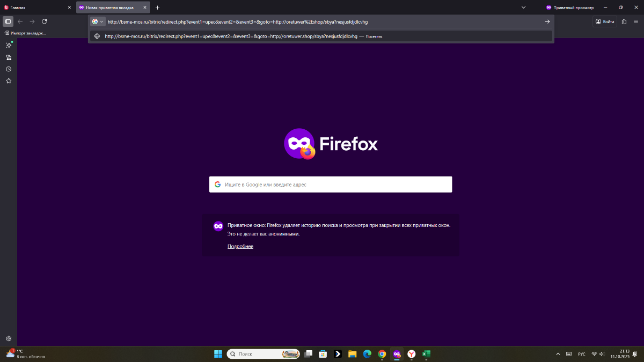Open the weather widget showing 1°C

[x=25, y=354]
